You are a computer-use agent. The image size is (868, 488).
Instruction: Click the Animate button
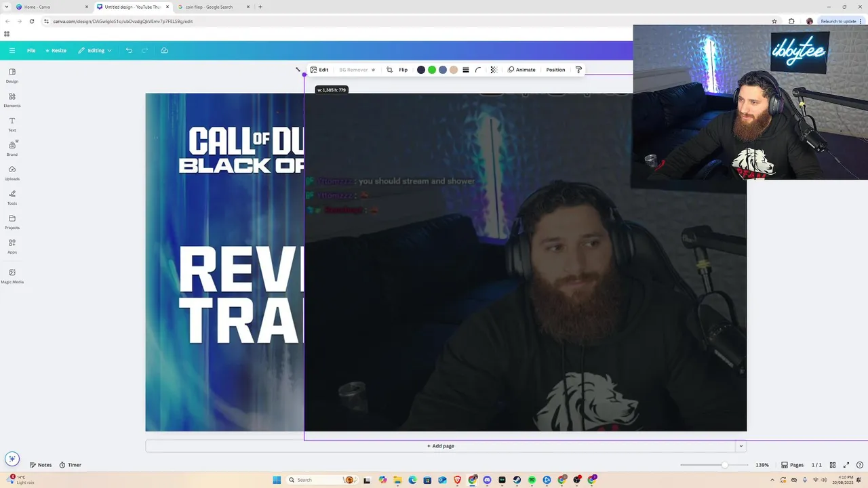coord(521,70)
